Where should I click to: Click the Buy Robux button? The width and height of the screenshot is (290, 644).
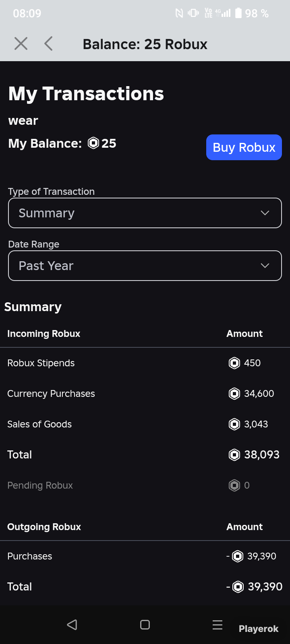coord(244,147)
